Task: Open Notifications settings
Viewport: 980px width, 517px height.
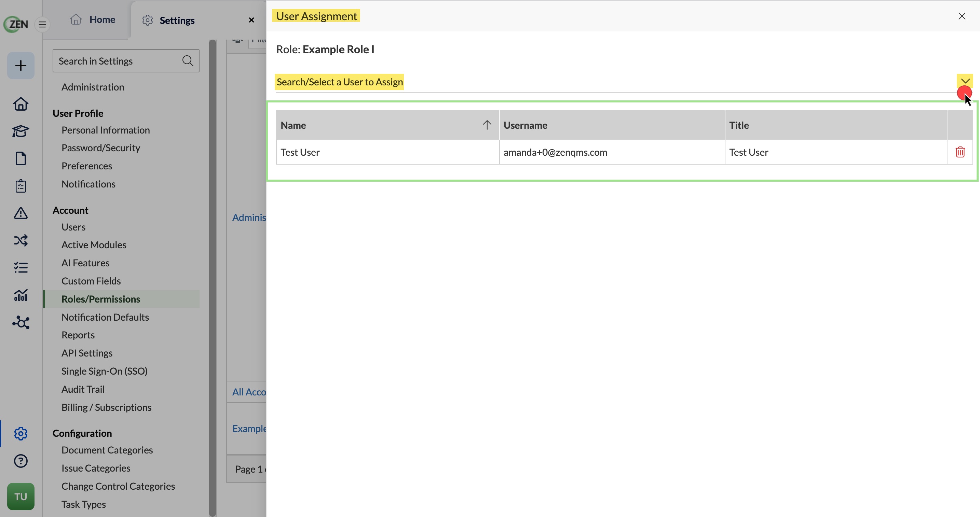Action: tap(88, 184)
